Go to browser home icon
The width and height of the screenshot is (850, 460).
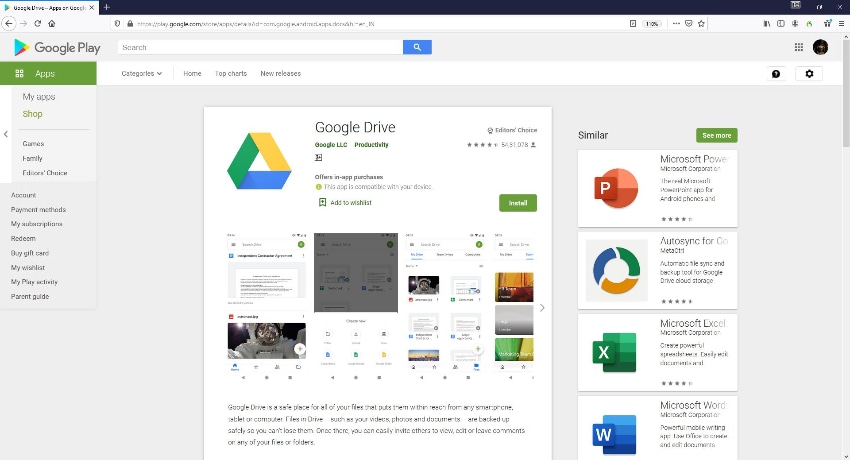click(x=51, y=23)
